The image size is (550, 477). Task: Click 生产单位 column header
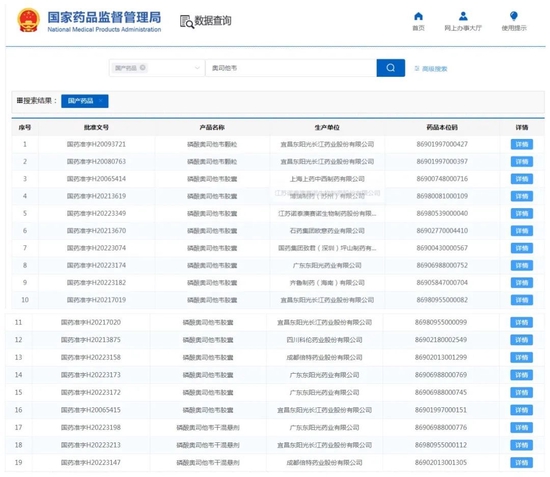pyautogui.click(x=327, y=127)
